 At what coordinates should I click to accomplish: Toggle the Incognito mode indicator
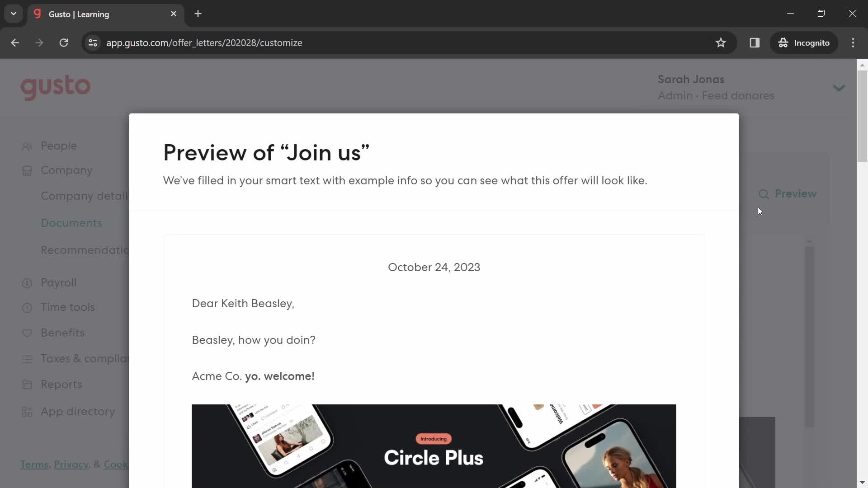tap(804, 42)
